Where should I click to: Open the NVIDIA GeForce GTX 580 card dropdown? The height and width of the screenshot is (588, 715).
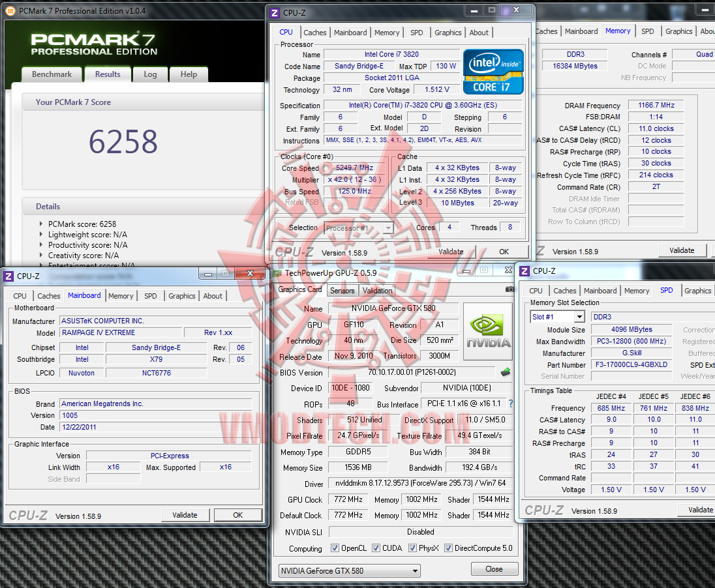pos(349,570)
